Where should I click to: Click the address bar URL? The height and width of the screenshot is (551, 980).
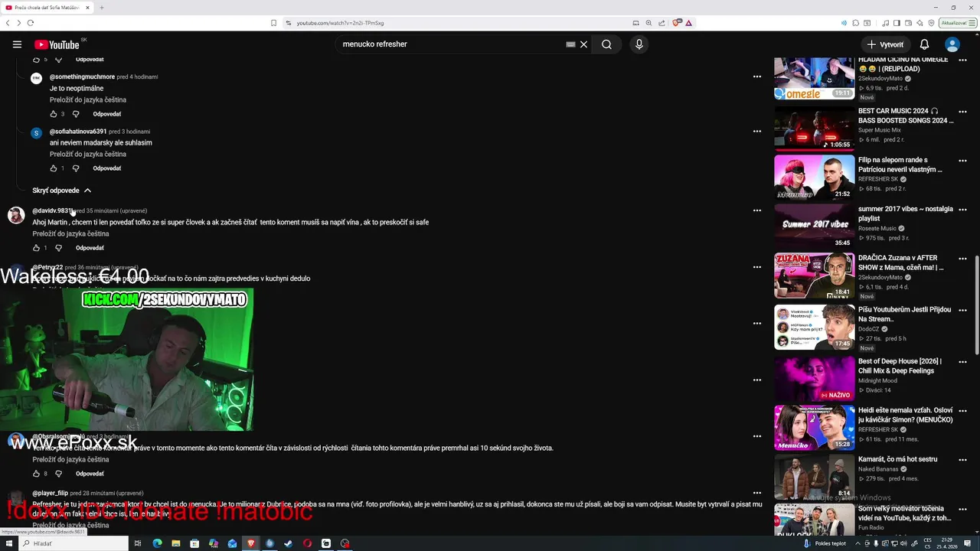(341, 23)
